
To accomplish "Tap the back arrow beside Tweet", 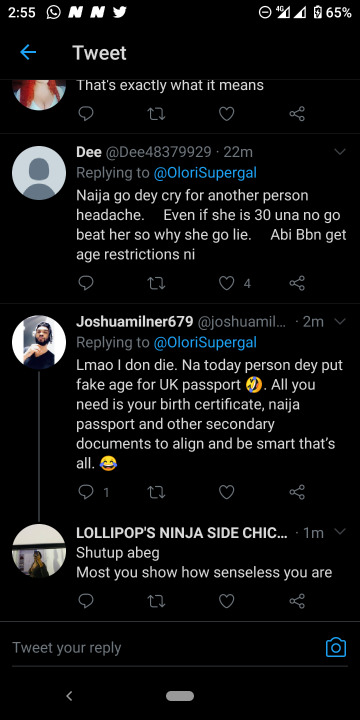I will point(28,53).
